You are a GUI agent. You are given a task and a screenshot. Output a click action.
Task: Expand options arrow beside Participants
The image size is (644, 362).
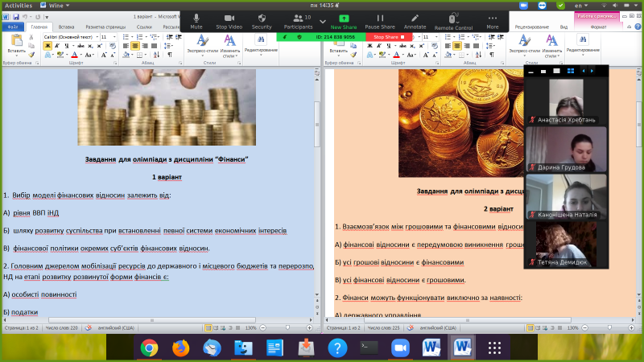click(323, 22)
